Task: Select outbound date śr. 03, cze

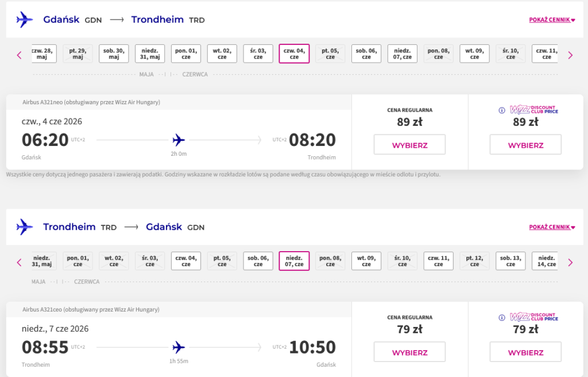Action: point(258,53)
